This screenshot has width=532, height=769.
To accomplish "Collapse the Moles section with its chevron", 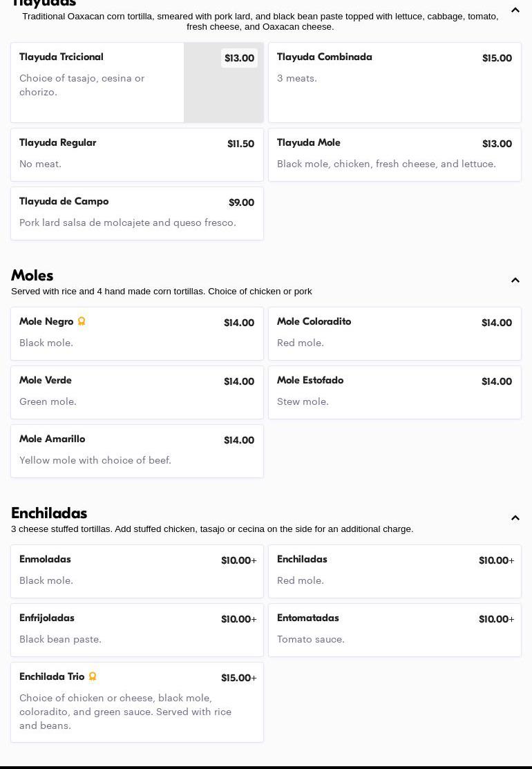I will (515, 281).
